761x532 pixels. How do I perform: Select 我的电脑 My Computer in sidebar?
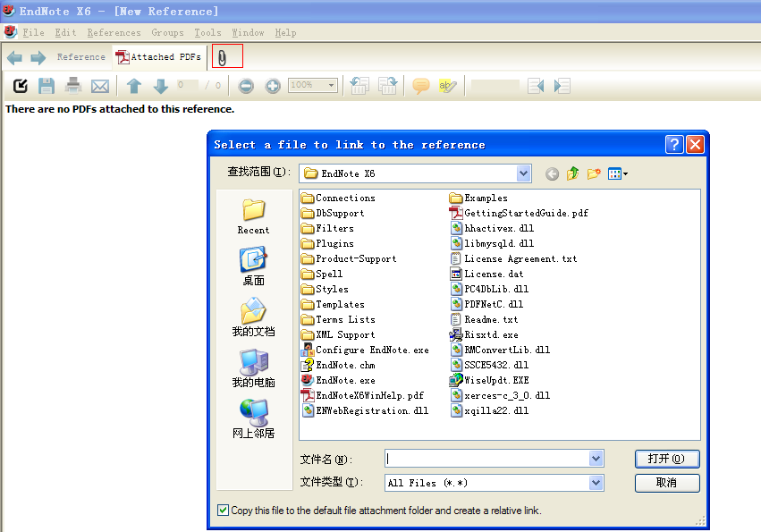tap(253, 368)
